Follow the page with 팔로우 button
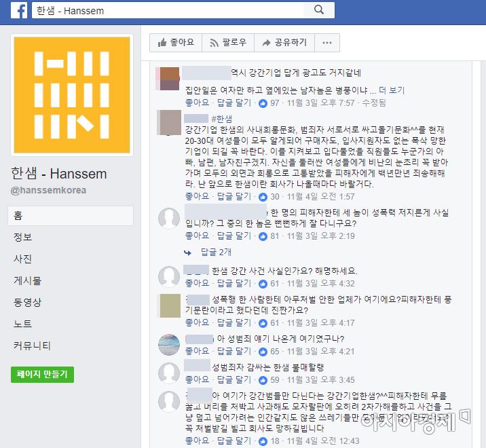Image resolution: width=486 pixels, height=448 pixels. (228, 43)
